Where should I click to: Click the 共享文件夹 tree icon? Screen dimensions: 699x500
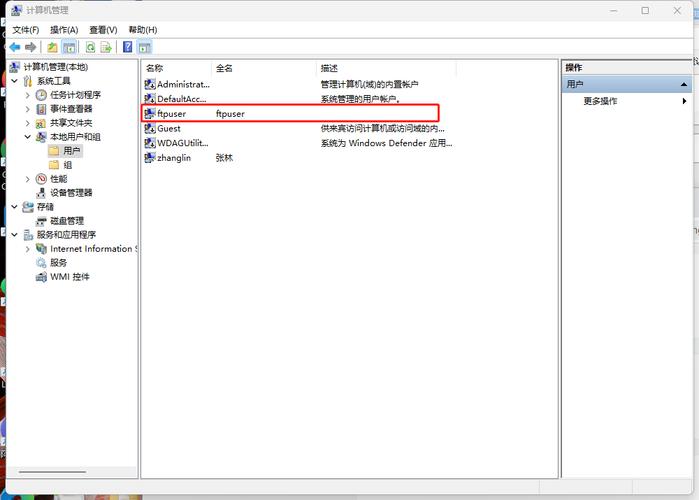click(41, 123)
